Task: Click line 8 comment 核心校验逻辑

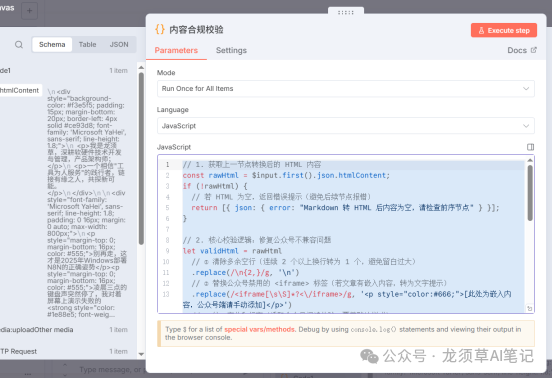Action: coord(257,240)
